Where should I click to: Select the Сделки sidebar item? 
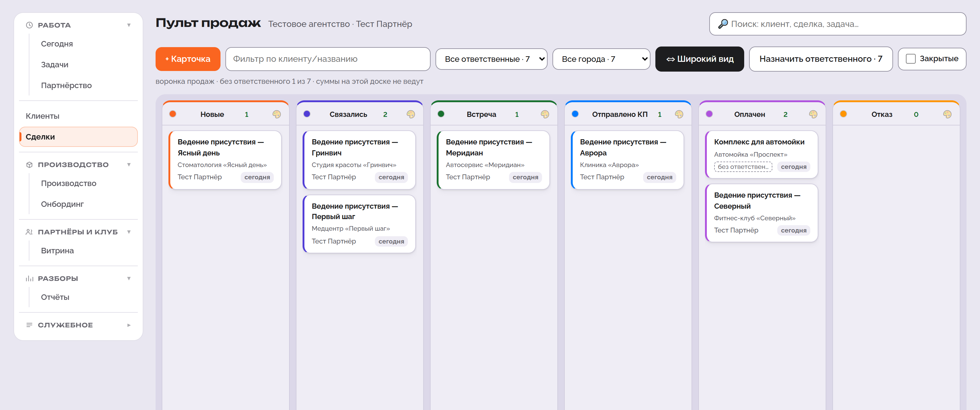pos(78,137)
